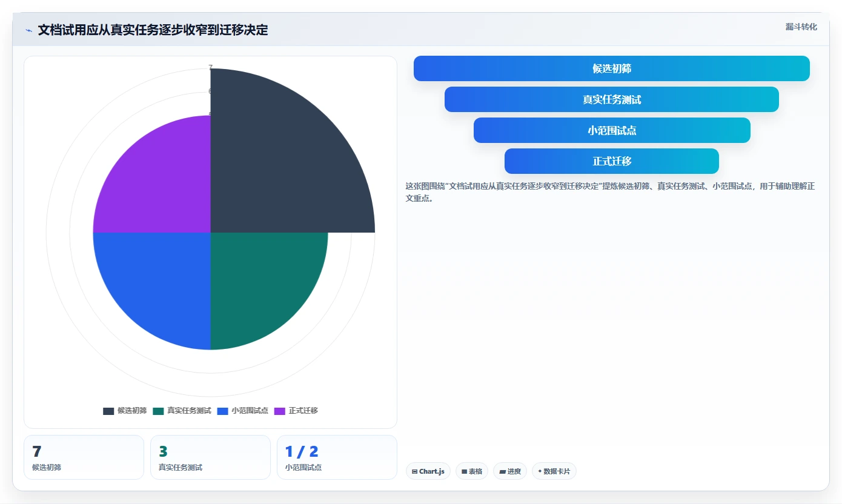842x504 pixels.
Task: Toggle the 真实任务测试 legend item
Action: (182, 411)
